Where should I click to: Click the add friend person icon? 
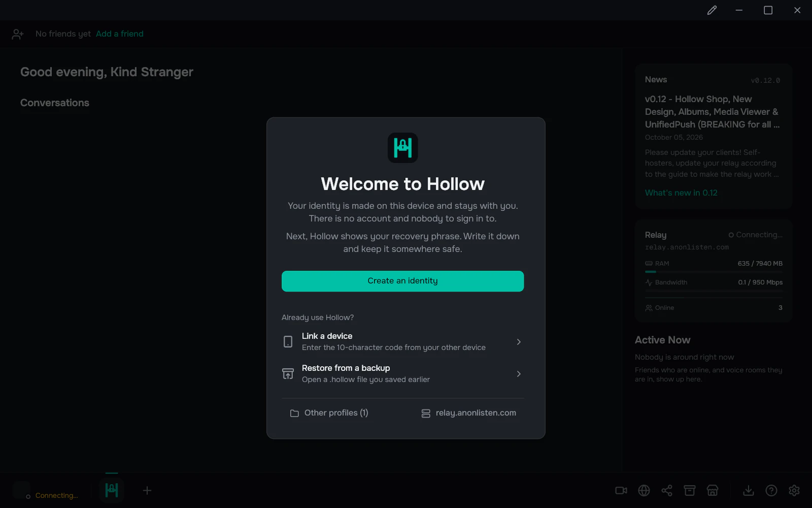18,34
